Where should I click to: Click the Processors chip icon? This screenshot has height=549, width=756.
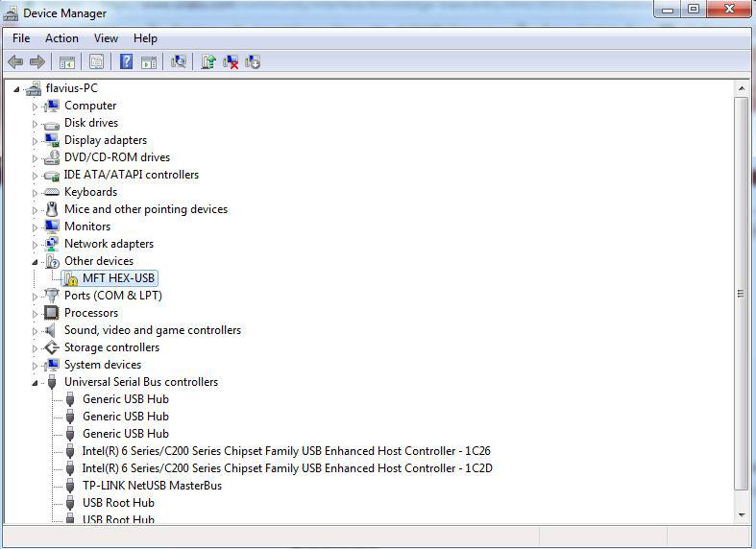coord(52,313)
